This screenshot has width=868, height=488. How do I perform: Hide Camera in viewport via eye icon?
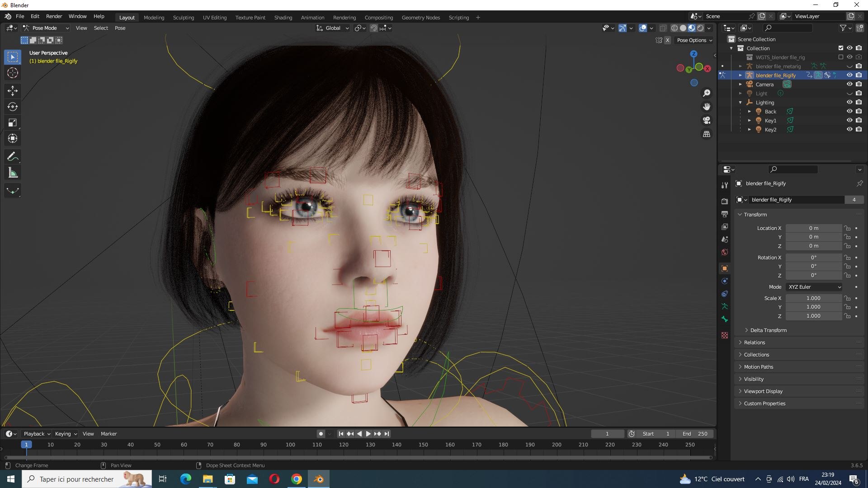point(849,84)
